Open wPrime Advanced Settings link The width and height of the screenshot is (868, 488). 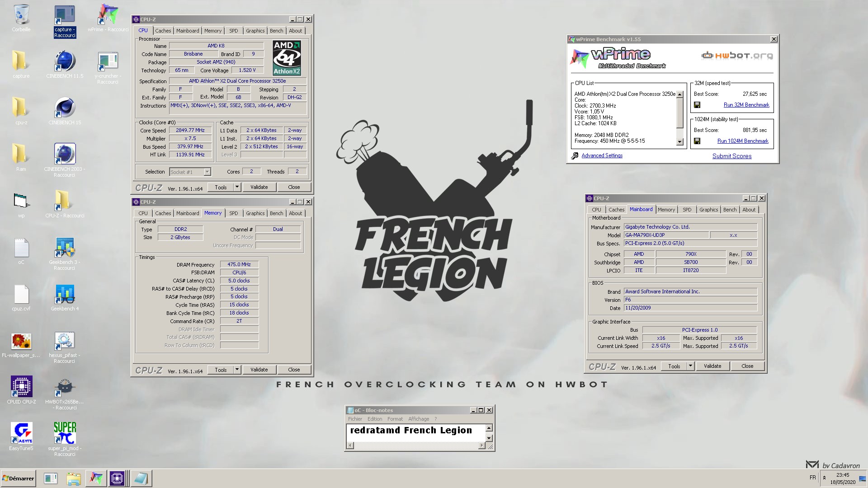tap(602, 155)
